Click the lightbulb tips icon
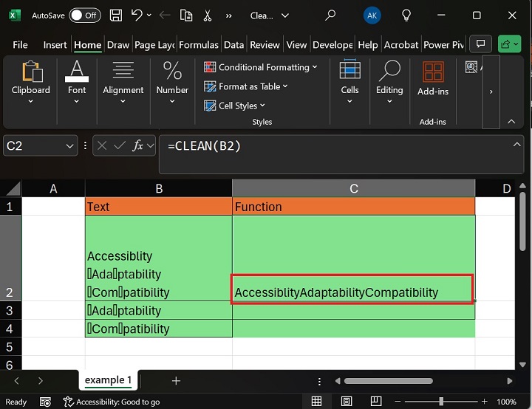The image size is (532, 409). [406, 15]
